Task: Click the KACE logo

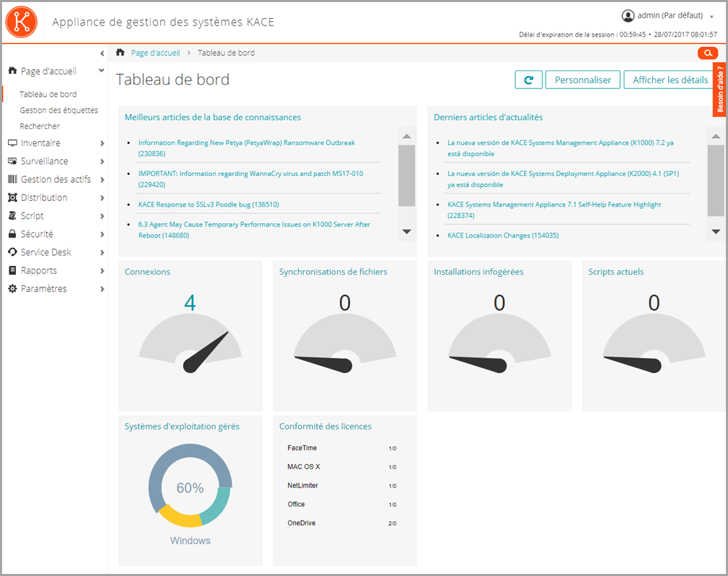Action: (x=21, y=21)
